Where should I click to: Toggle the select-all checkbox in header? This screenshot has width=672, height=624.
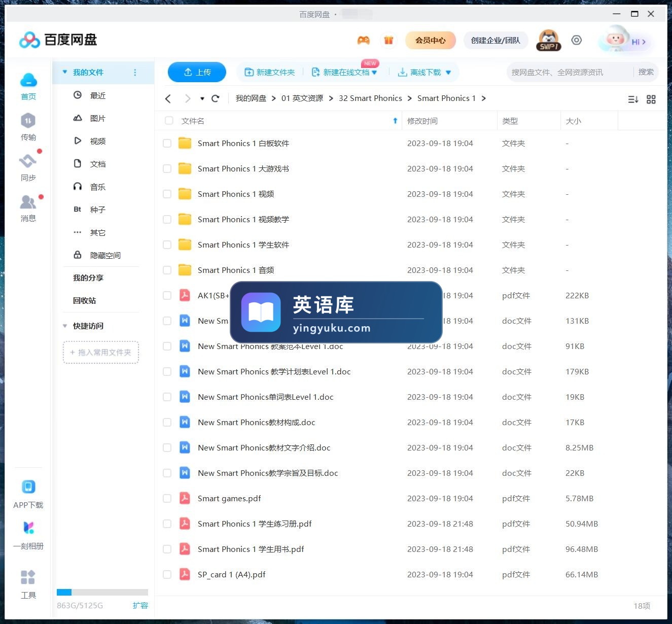click(169, 121)
